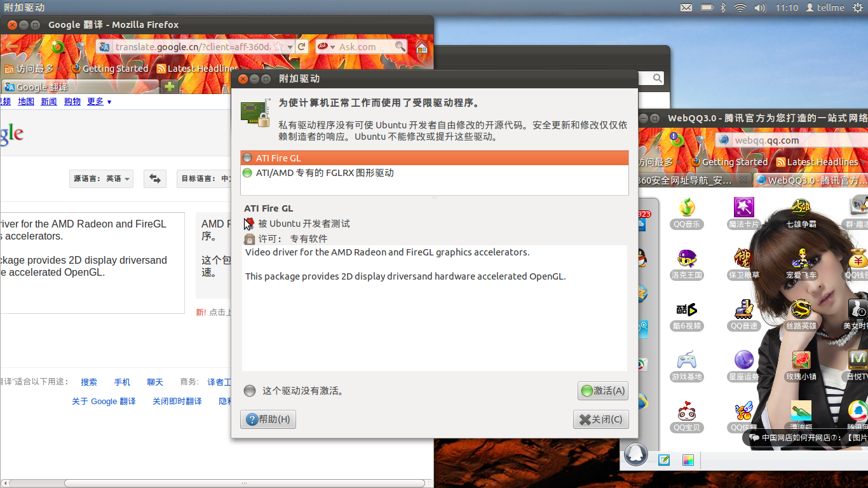Image resolution: width=868 pixels, height=488 pixels.
Task: Open the Getting Started bookmark
Action: 109,69
